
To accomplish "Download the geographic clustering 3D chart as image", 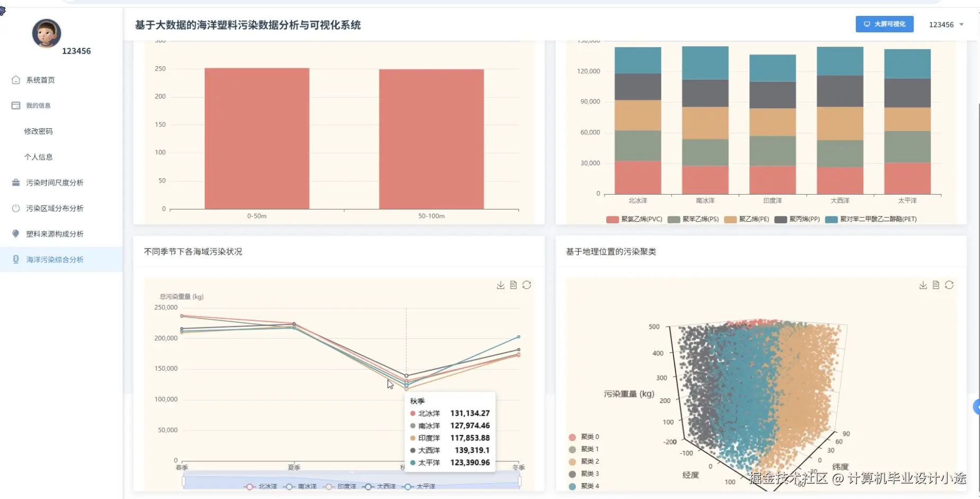I will [922, 285].
